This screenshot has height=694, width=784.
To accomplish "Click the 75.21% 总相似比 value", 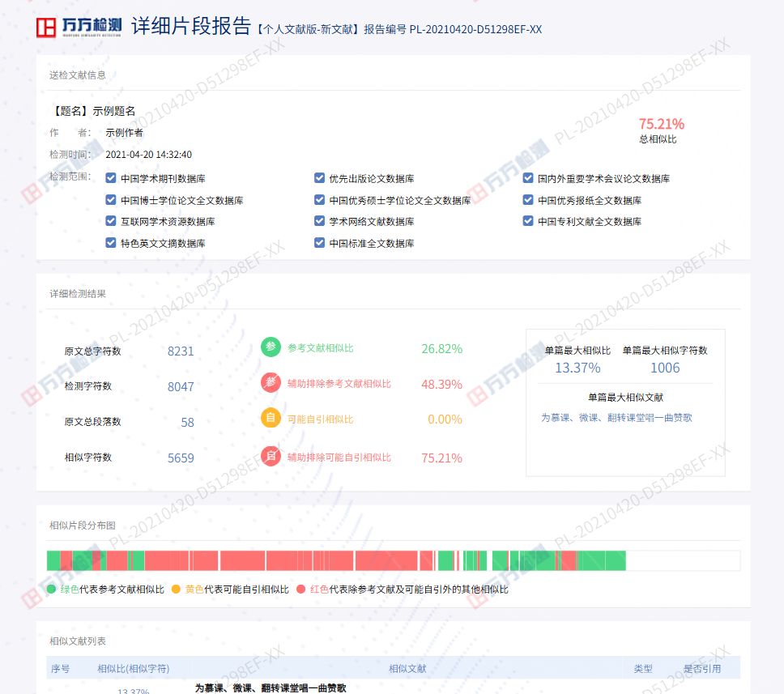I will pyautogui.click(x=661, y=124).
